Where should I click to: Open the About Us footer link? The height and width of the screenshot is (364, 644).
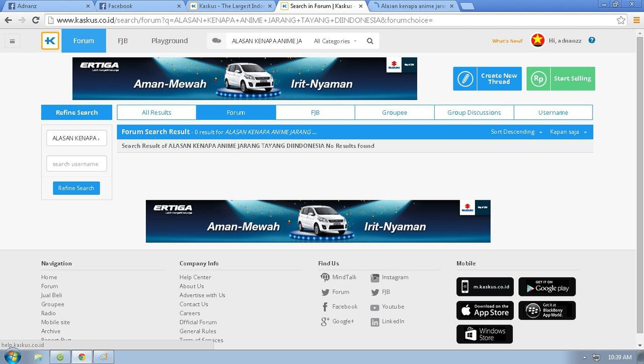(x=192, y=286)
